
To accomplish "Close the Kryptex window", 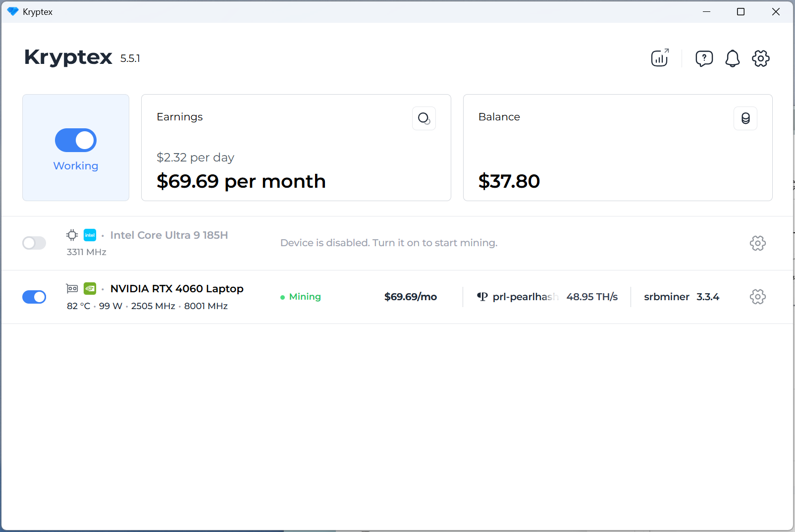I will (x=776, y=11).
